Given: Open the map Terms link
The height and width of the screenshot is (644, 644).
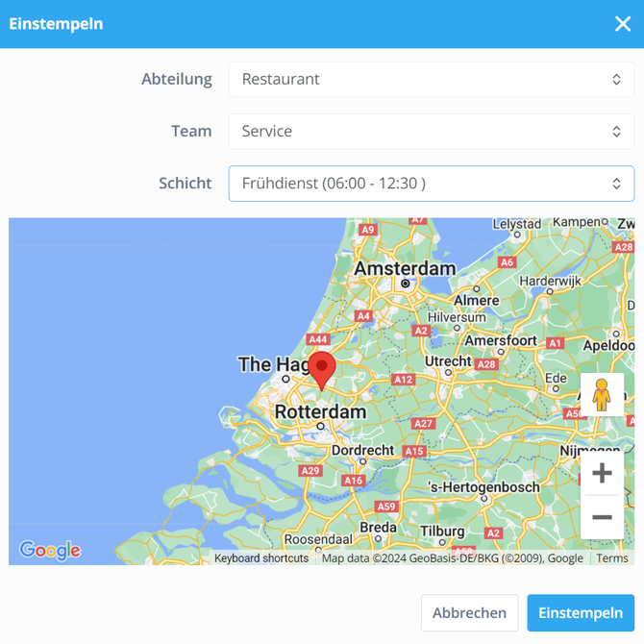Looking at the screenshot, I should [x=612, y=558].
